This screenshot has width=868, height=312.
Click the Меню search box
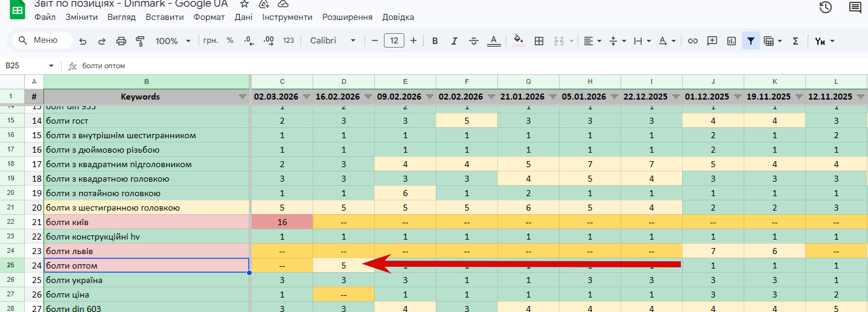point(42,40)
